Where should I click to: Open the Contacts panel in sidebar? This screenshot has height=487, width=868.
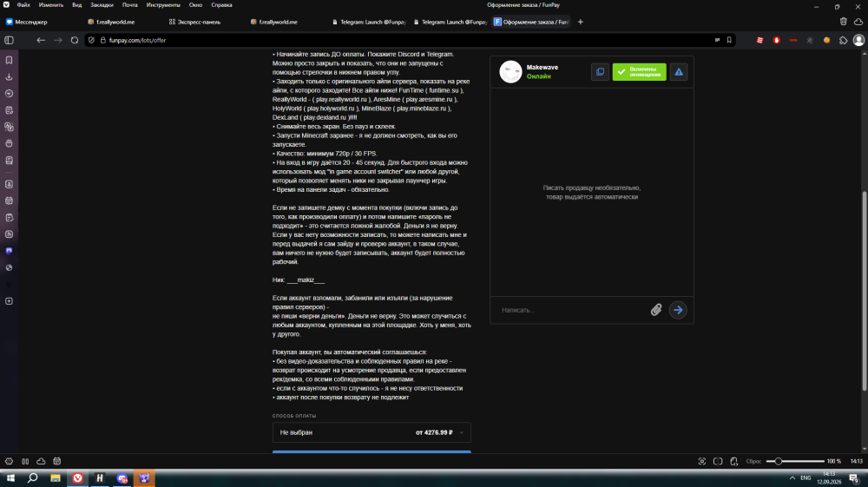9,184
